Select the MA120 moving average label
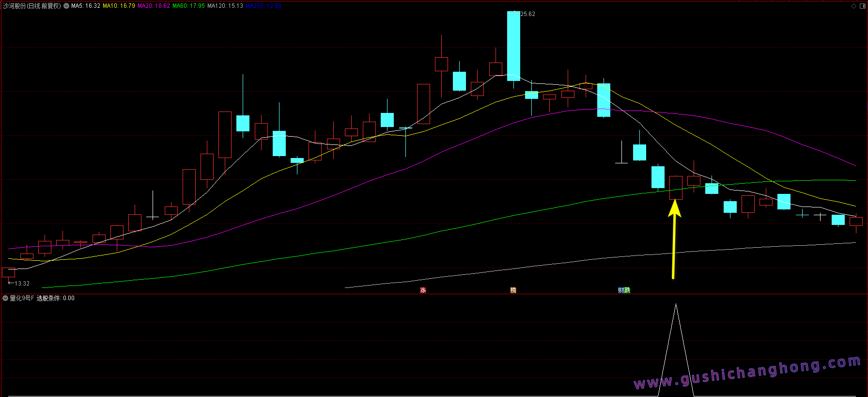Screen dimensions: 868x397 [x=225, y=6]
